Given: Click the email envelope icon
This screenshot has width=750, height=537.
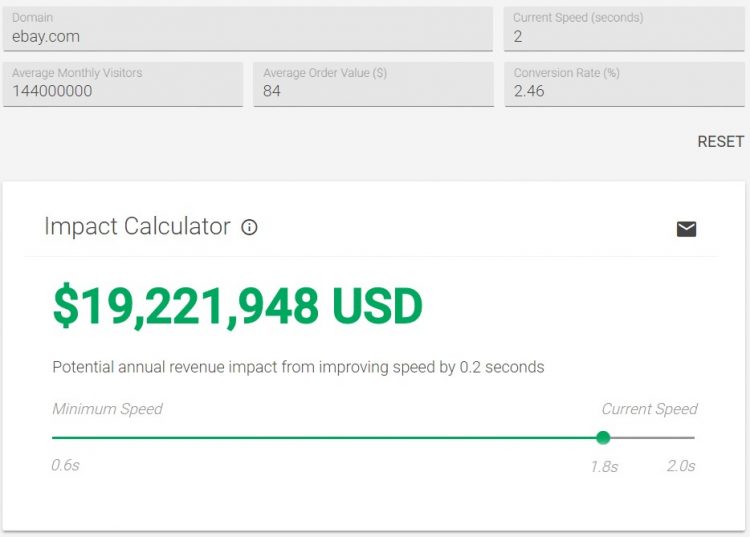Looking at the screenshot, I should [686, 229].
